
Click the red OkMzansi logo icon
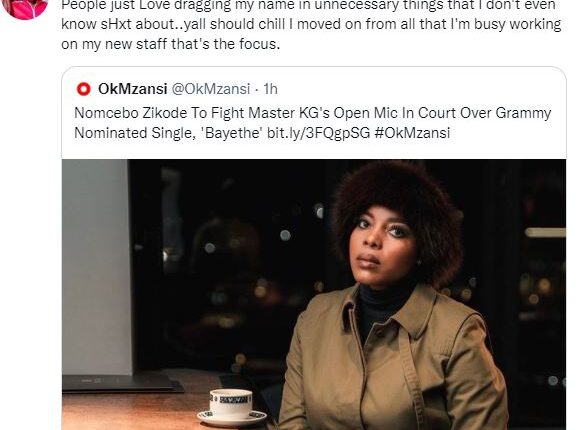84,89
